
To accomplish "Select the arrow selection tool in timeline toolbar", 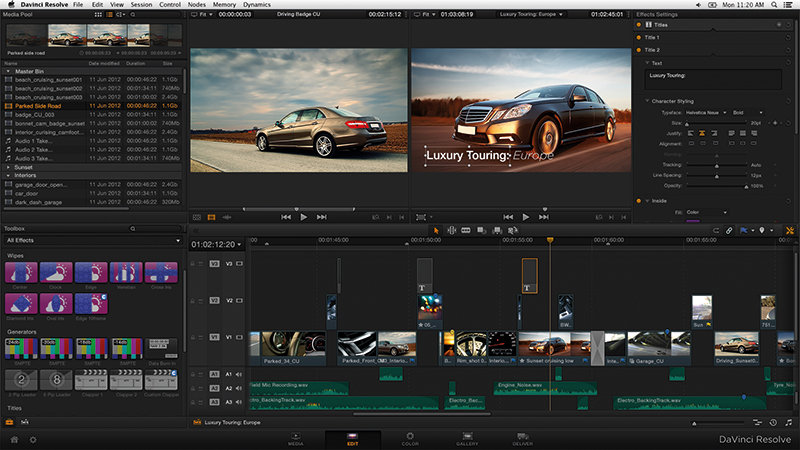I will coord(436,231).
